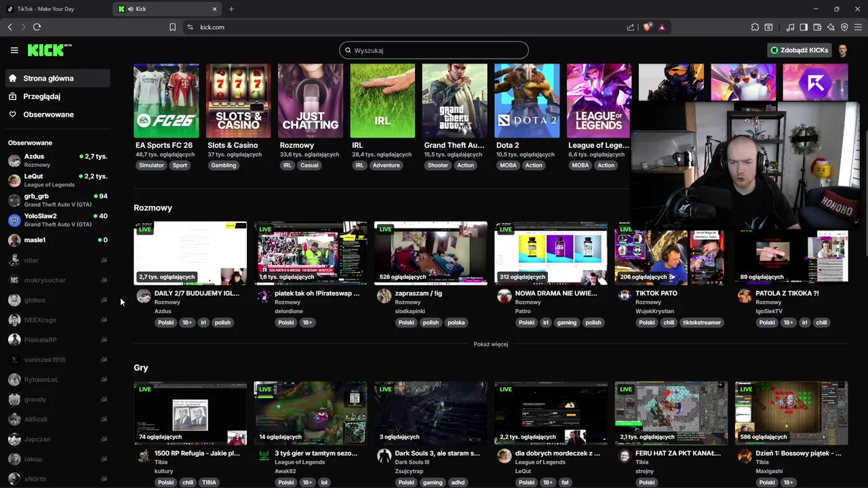Open the Dota 2 category cover
Image resolution: width=868 pixels, height=488 pixels.
point(527,100)
